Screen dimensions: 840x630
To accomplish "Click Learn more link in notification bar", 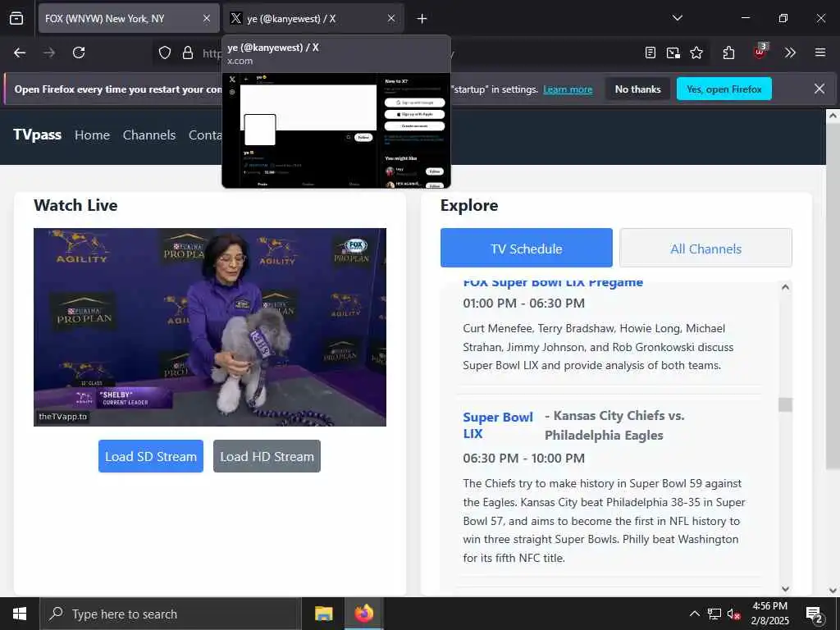I will coord(568,89).
